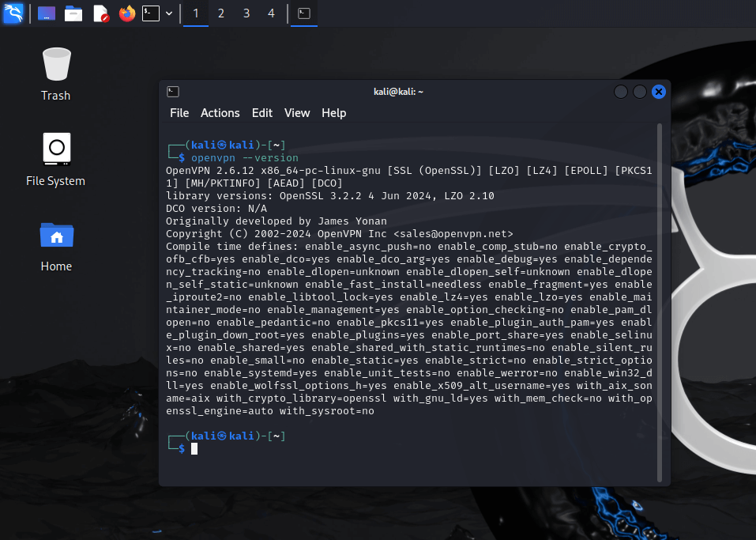Open the Edit menu in terminal
Image resolution: width=756 pixels, height=540 pixels.
pos(262,113)
